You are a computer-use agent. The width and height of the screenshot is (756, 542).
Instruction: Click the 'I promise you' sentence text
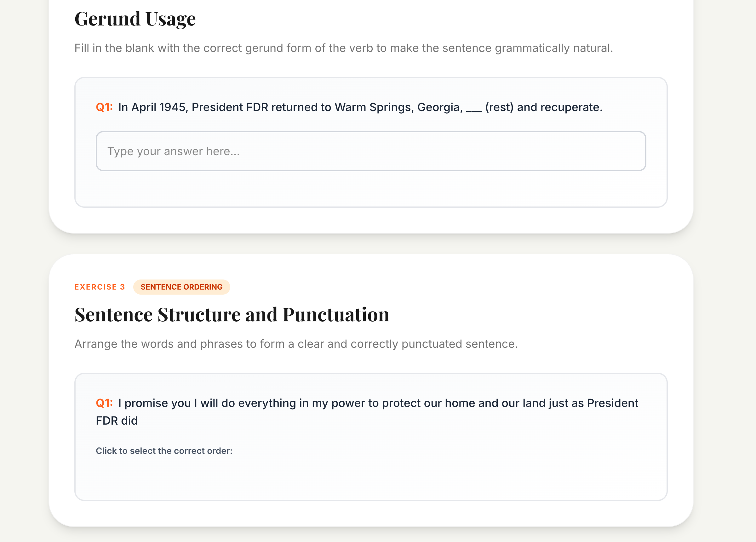point(154,403)
